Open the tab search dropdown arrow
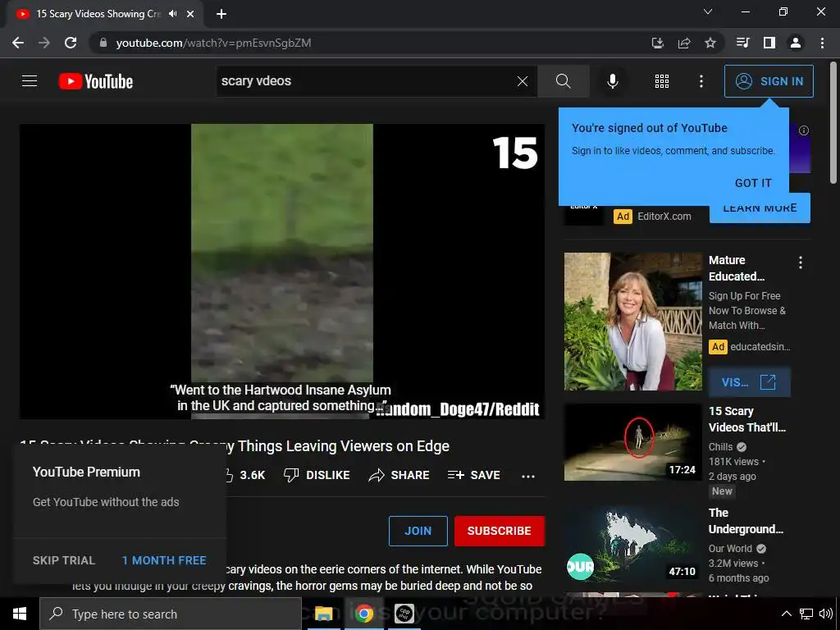 point(708,11)
